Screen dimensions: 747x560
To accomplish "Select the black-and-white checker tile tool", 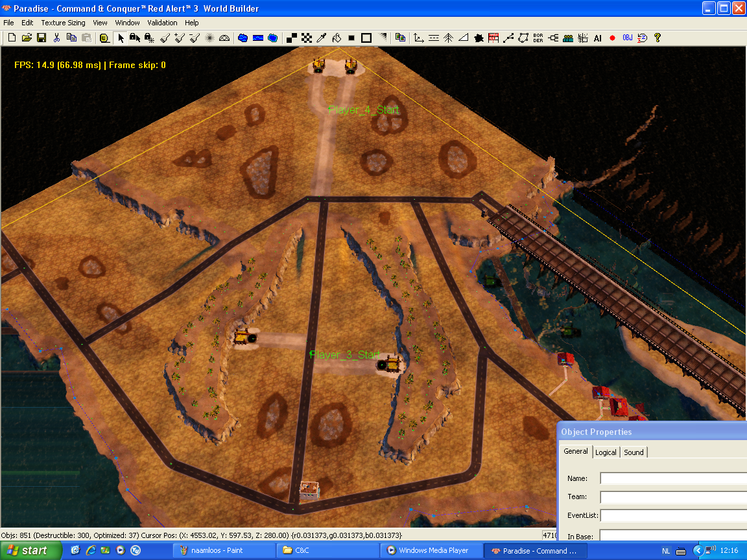I will click(307, 38).
